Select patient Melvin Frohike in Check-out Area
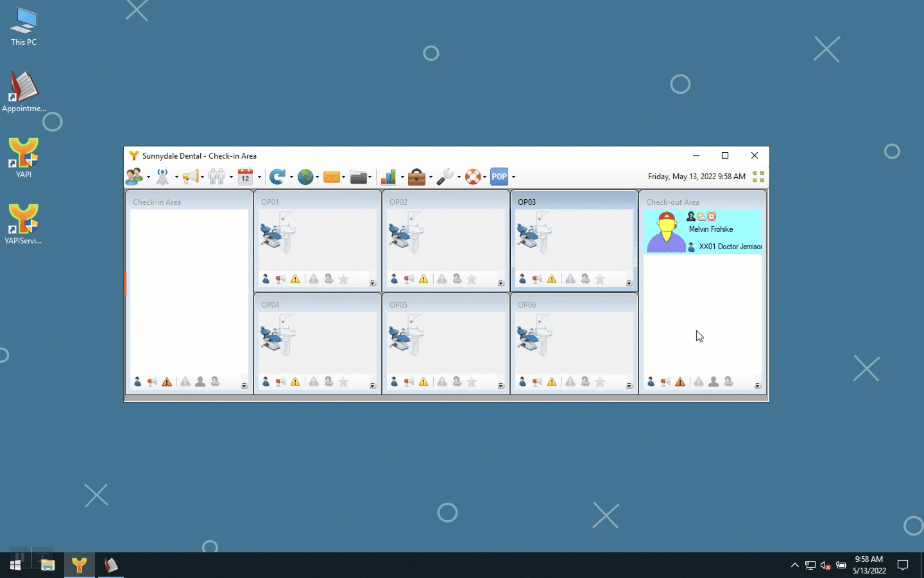 pyautogui.click(x=710, y=229)
